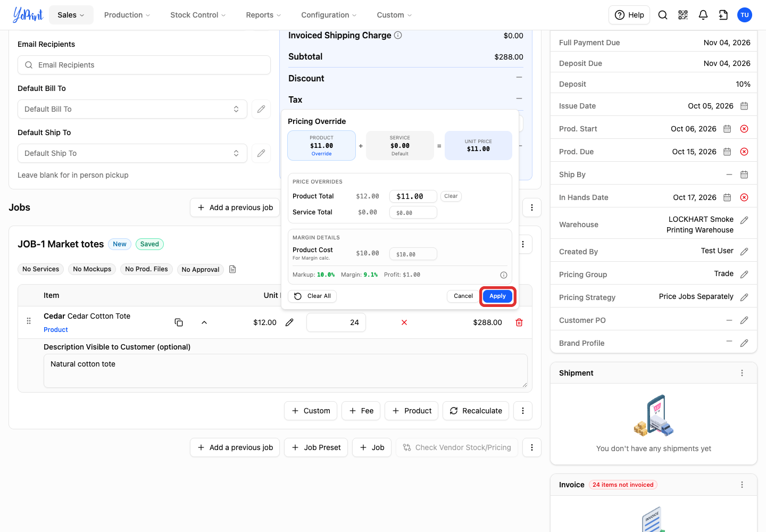
Task: Click the Product Total override input
Action: tap(413, 196)
